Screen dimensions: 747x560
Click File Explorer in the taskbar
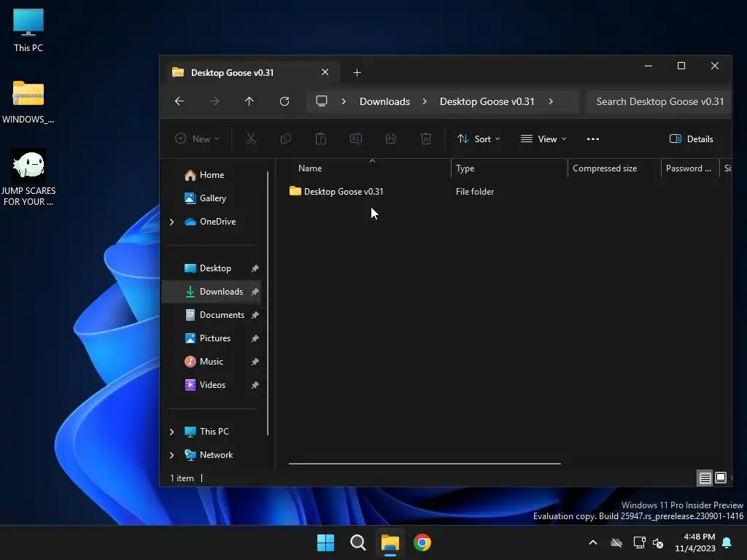pyautogui.click(x=390, y=542)
